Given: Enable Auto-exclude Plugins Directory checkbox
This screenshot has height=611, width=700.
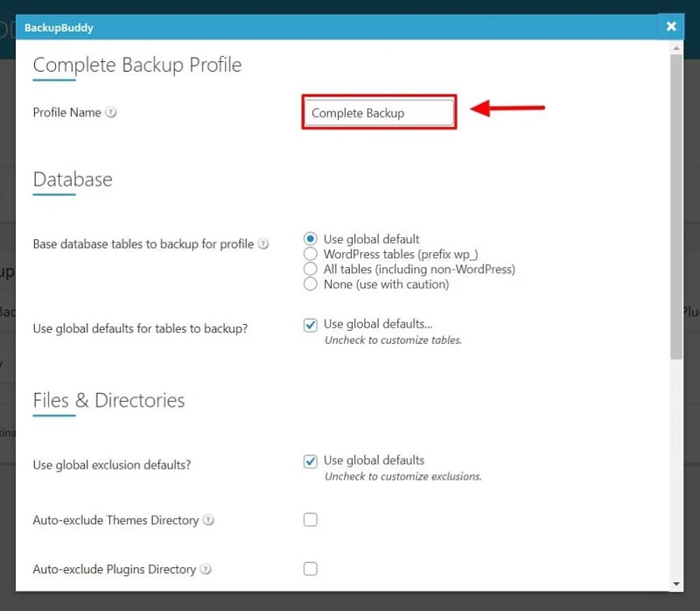Looking at the screenshot, I should point(311,569).
